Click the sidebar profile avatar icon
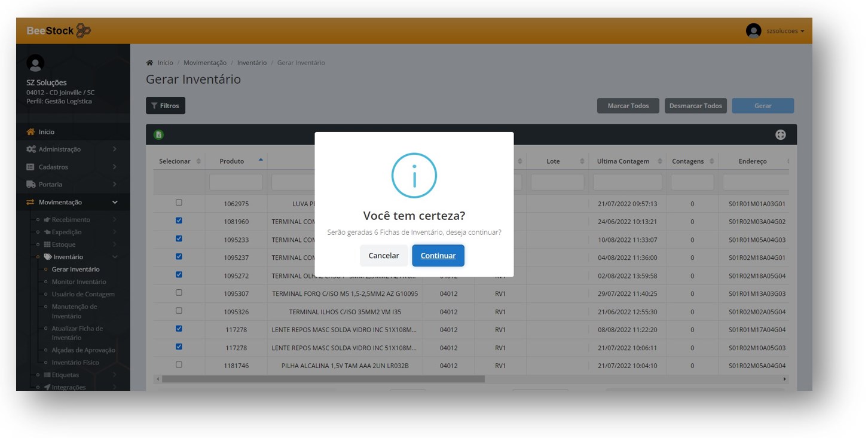This screenshot has height=438, width=868. coord(35,63)
